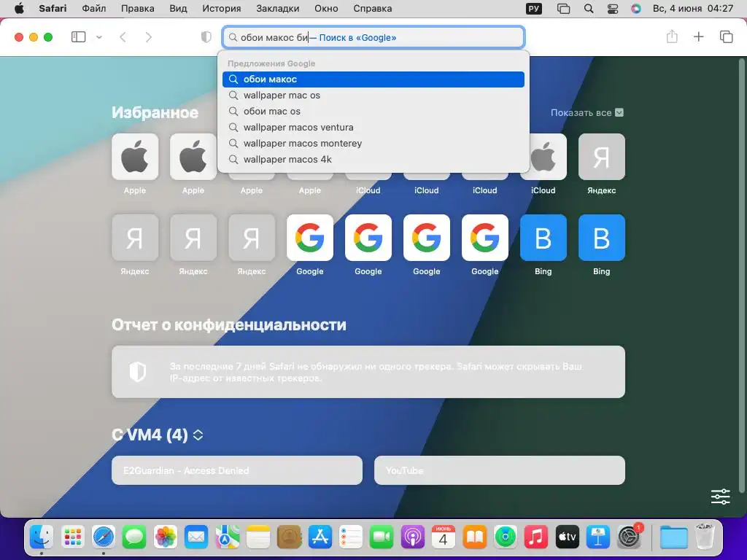Open Reminders from the Dock

[351, 537]
